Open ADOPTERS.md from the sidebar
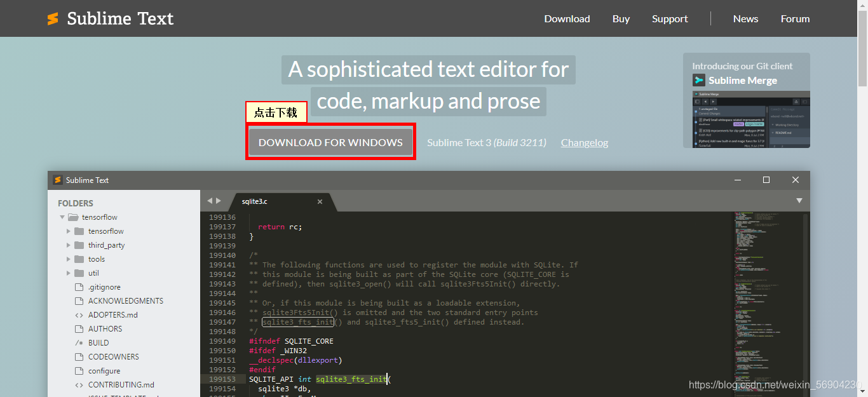Image resolution: width=868 pixels, height=397 pixels. 113,315
